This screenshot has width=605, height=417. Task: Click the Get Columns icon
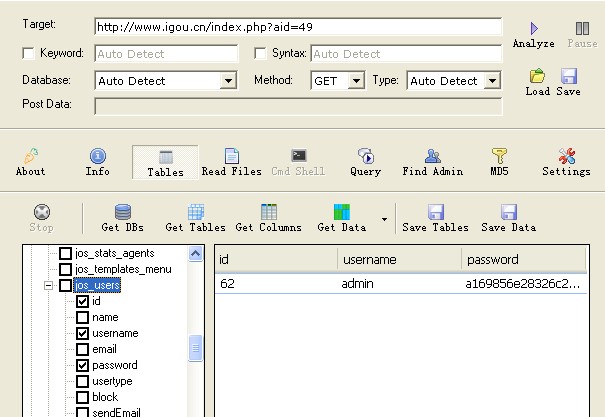click(269, 212)
